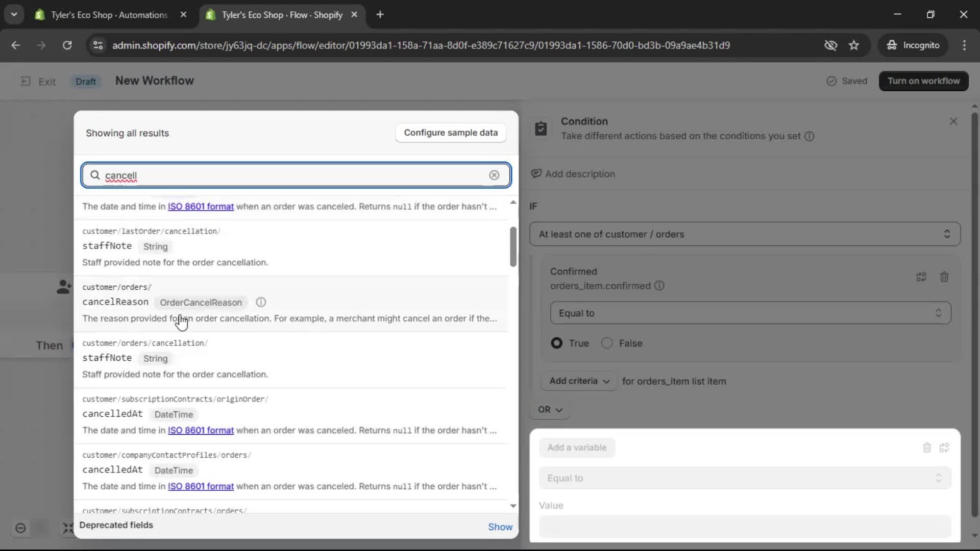The height and width of the screenshot is (551, 980).
Task: Click the zoom-to-fit canvas icon
Action: point(69,529)
